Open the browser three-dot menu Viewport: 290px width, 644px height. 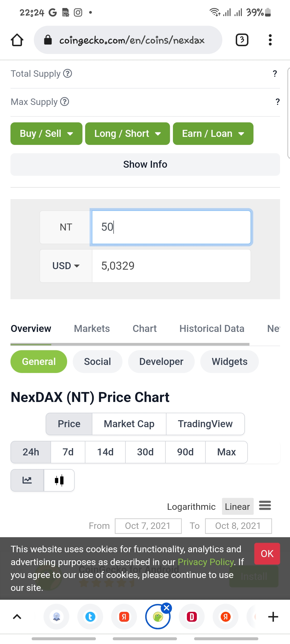[270, 40]
